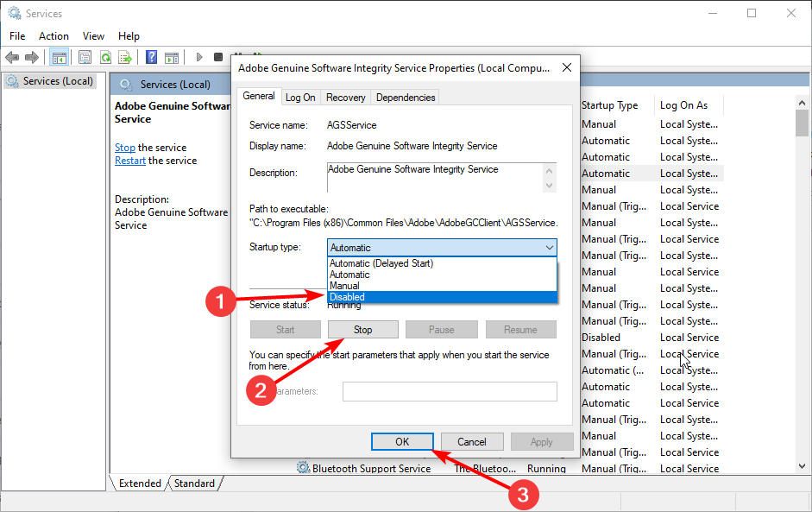812x512 pixels.
Task: Switch to the Dependencies tab
Action: pyautogui.click(x=406, y=98)
